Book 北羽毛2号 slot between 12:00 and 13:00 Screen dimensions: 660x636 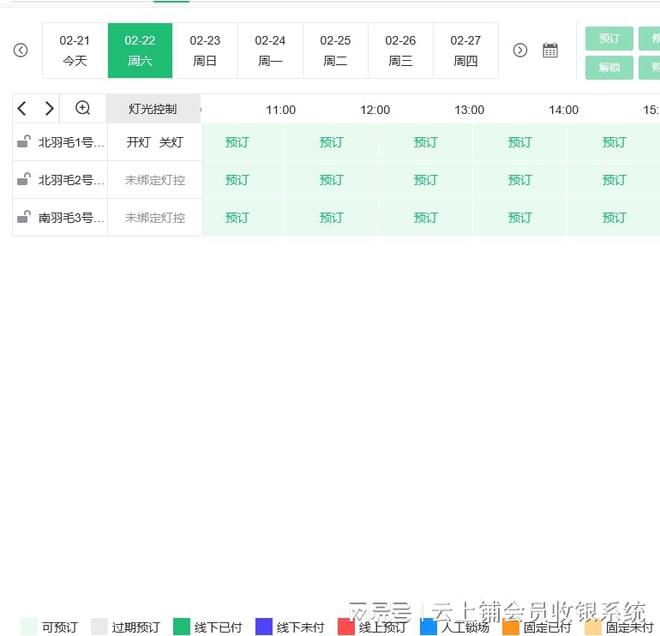(426, 180)
